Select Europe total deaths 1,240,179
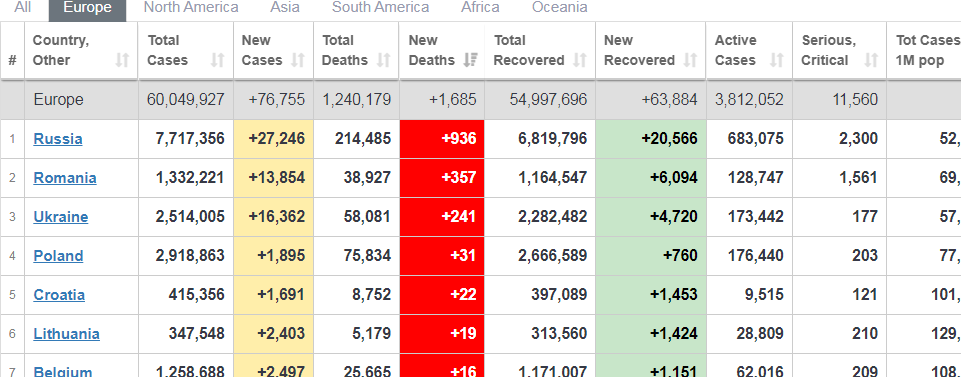Image resolution: width=961 pixels, height=377 pixels. (x=357, y=100)
